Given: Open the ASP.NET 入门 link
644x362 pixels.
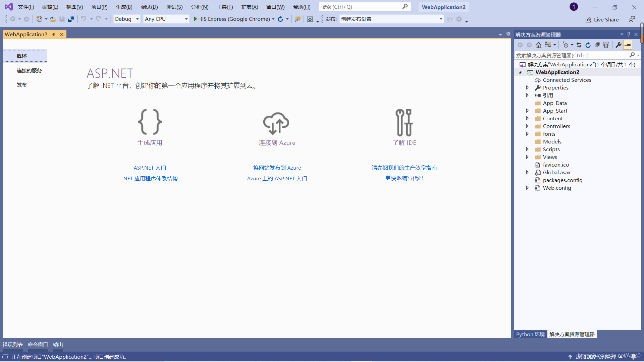Looking at the screenshot, I should (150, 168).
